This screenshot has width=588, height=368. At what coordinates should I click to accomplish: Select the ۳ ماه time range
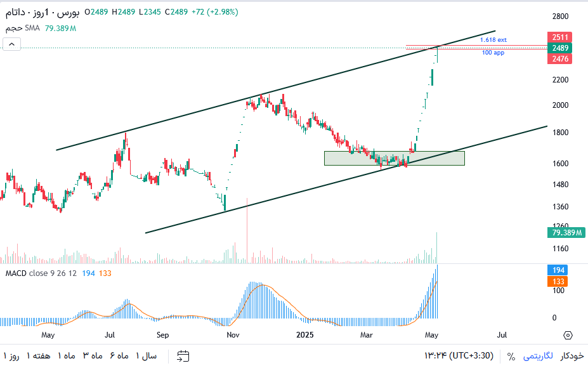(93, 355)
